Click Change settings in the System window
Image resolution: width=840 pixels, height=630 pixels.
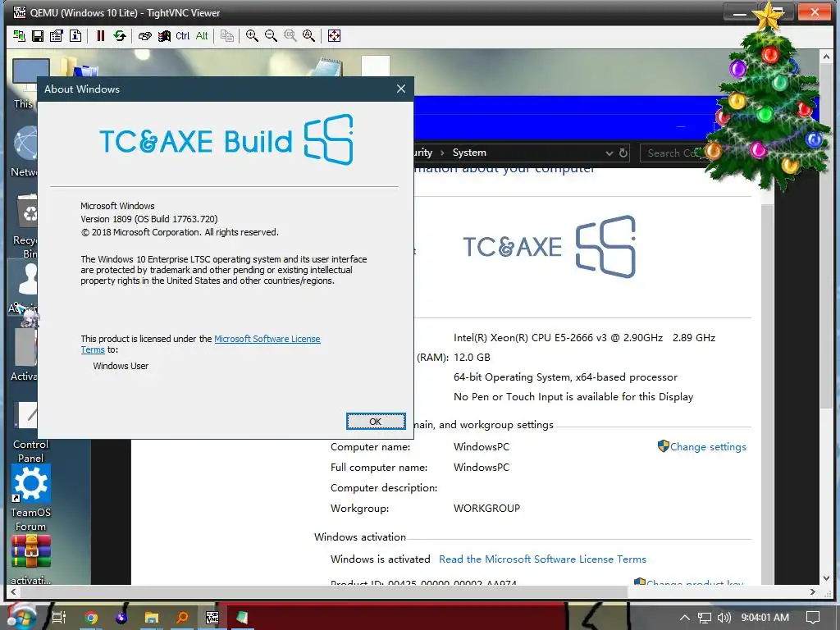coord(708,447)
